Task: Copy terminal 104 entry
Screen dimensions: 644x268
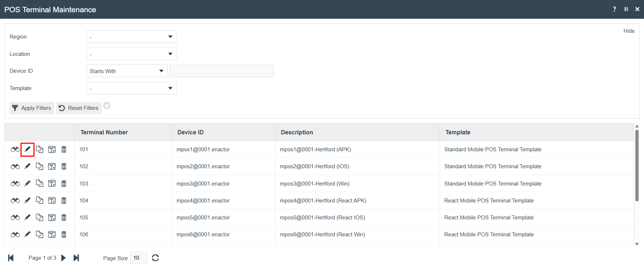Action: click(x=40, y=201)
